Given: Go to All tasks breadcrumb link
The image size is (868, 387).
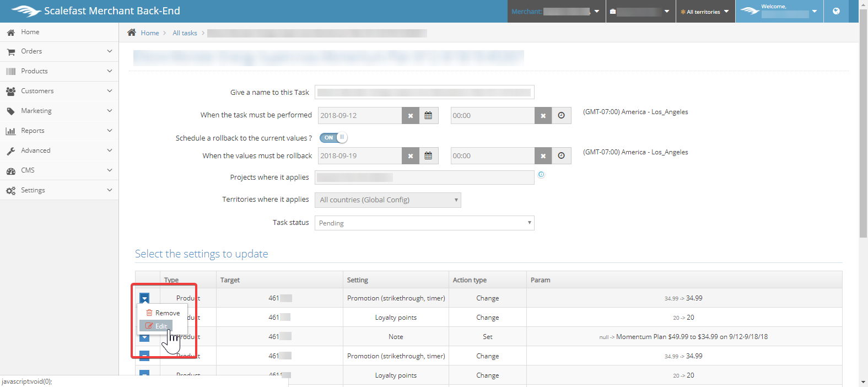Looking at the screenshot, I should [x=185, y=33].
